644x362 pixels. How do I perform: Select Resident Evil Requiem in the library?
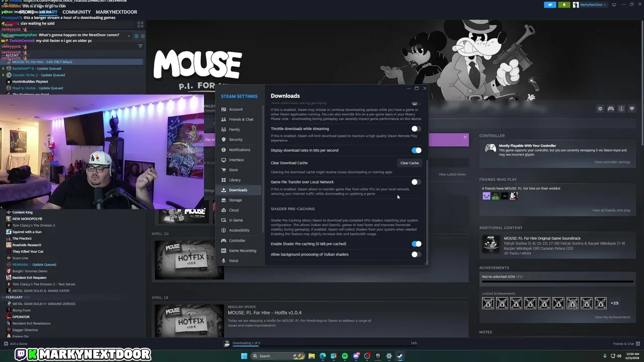[x=29, y=278]
